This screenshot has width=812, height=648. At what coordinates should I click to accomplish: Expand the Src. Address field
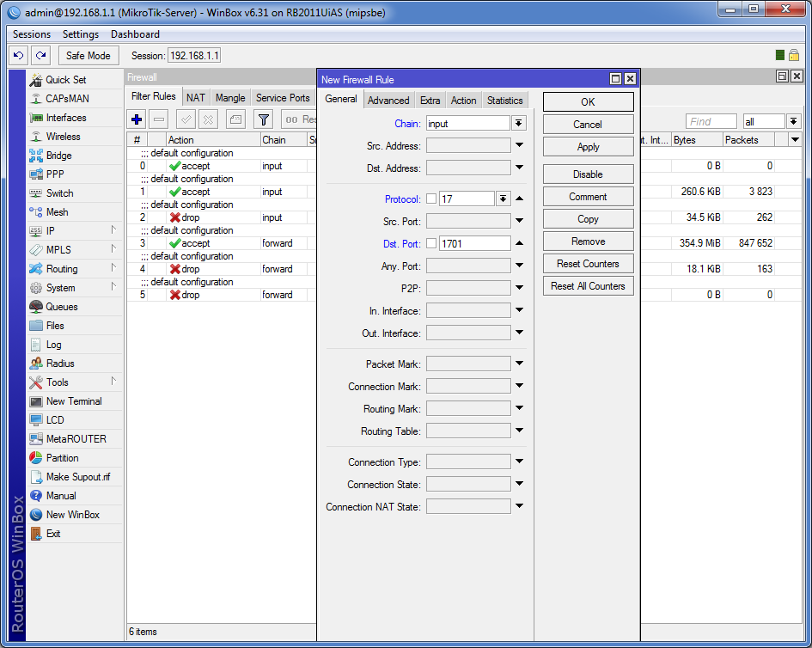519,145
